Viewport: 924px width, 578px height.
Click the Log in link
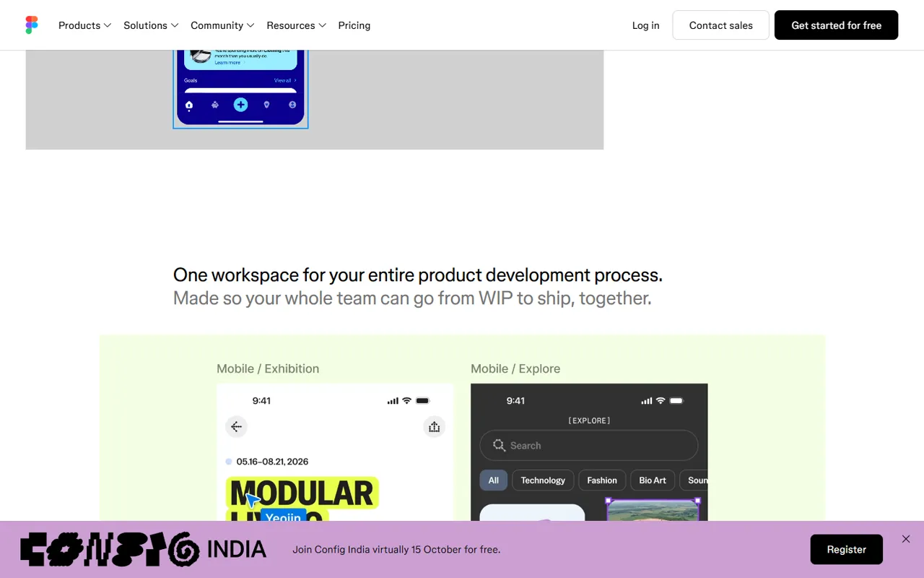[x=645, y=25]
